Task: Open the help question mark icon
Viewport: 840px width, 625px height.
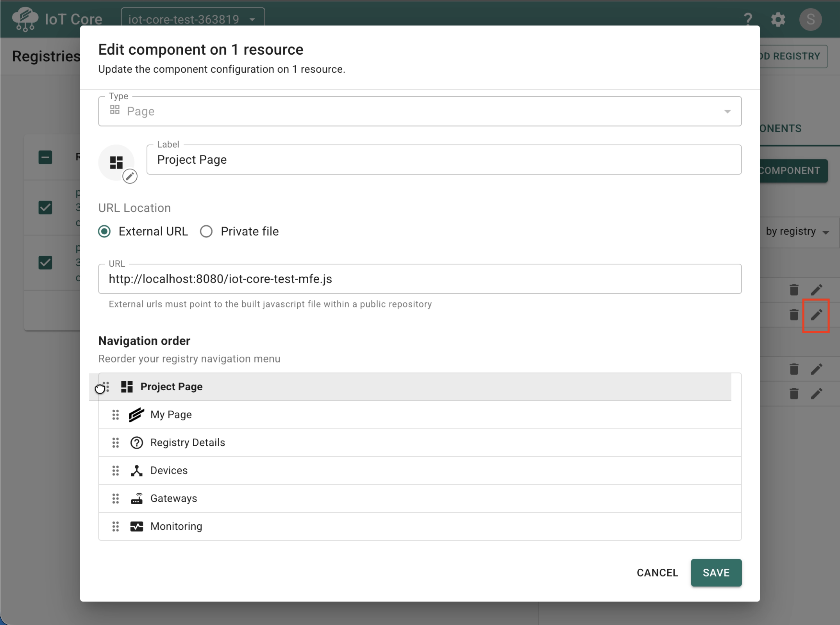Action: click(x=748, y=19)
